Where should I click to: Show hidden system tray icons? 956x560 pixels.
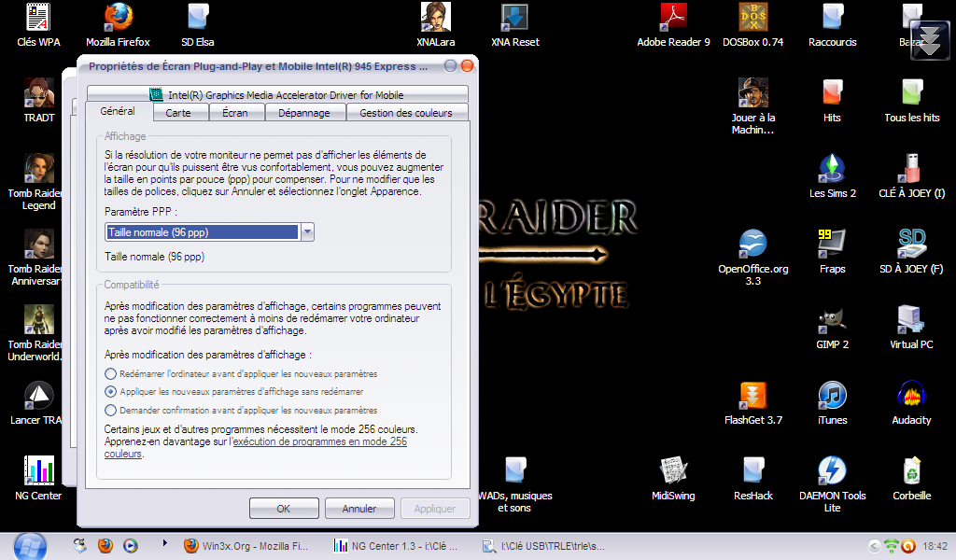click(x=874, y=547)
